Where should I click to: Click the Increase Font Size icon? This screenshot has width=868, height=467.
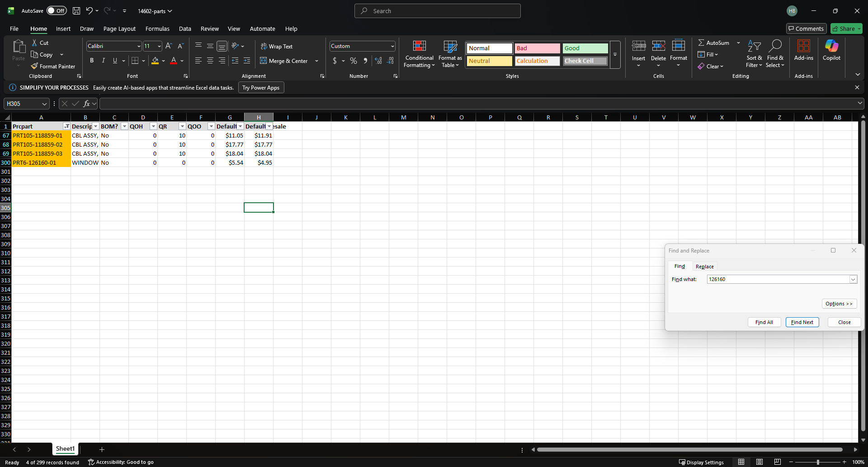click(168, 46)
